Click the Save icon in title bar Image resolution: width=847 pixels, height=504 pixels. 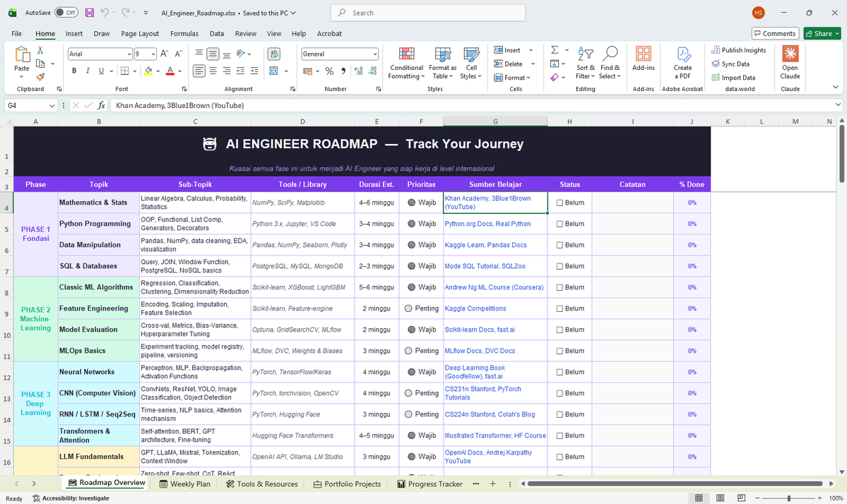[x=90, y=13]
